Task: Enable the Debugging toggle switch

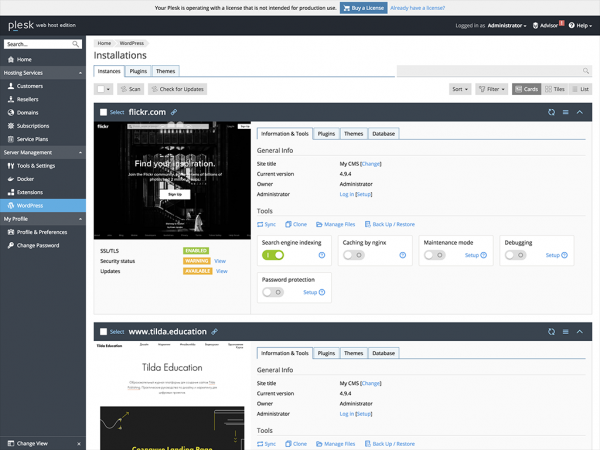Action: click(514, 255)
